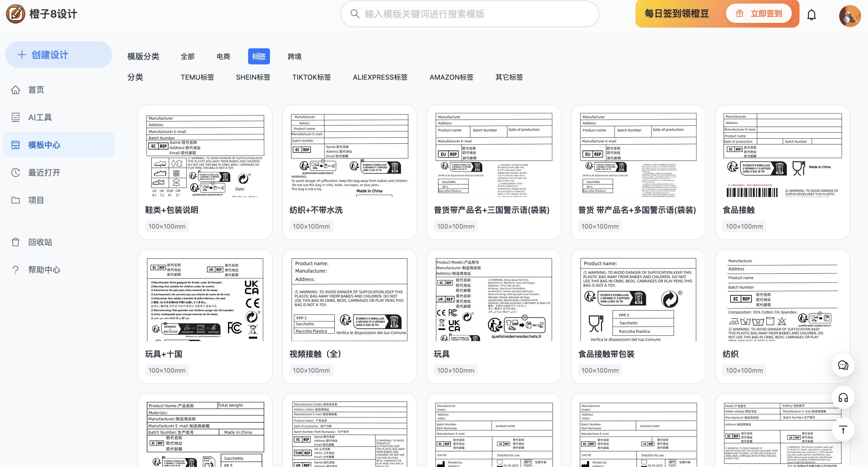Filter by TEMU标签 subcategory

pyautogui.click(x=197, y=77)
